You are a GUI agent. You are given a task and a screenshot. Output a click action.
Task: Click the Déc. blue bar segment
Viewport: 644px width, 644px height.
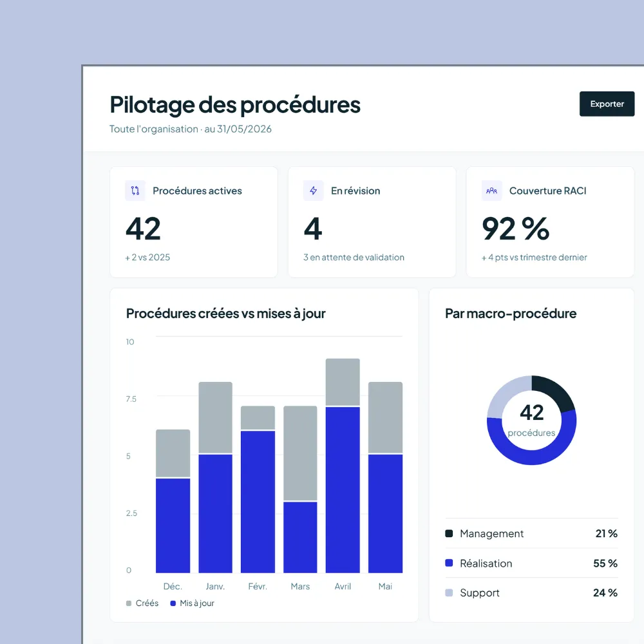pos(173,526)
